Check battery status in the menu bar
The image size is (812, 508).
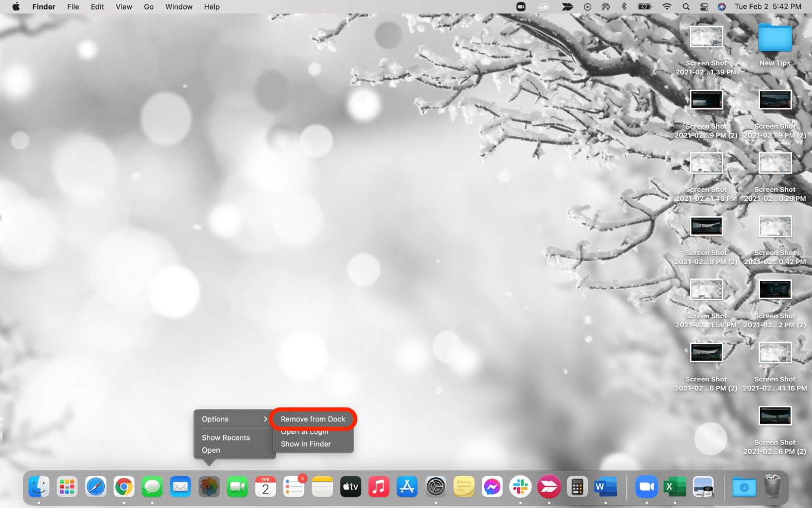click(x=643, y=7)
